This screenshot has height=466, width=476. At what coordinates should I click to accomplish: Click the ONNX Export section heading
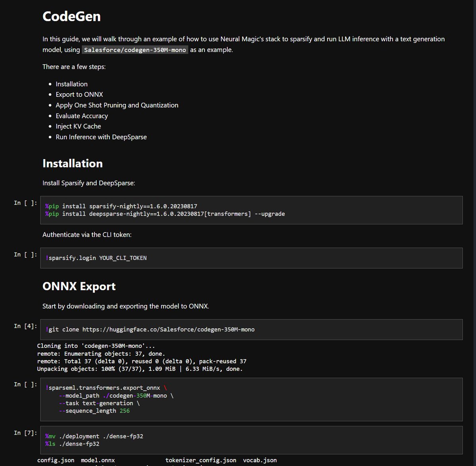[x=79, y=287]
